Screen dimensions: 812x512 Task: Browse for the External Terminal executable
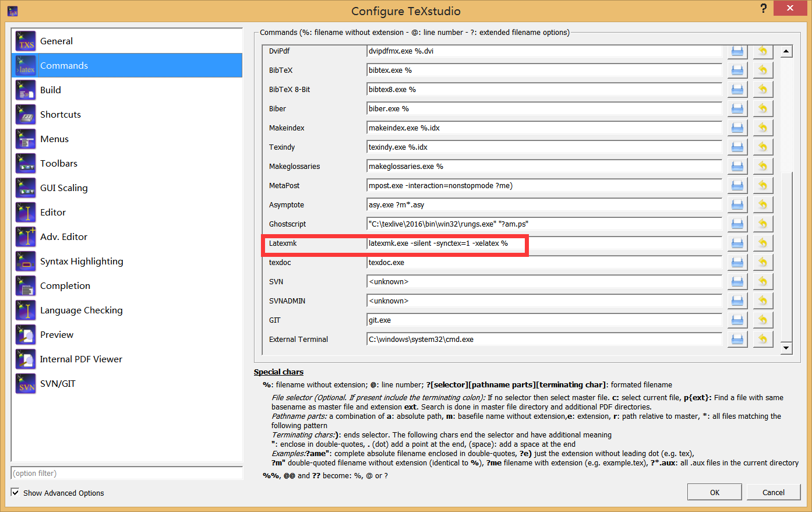tap(737, 340)
